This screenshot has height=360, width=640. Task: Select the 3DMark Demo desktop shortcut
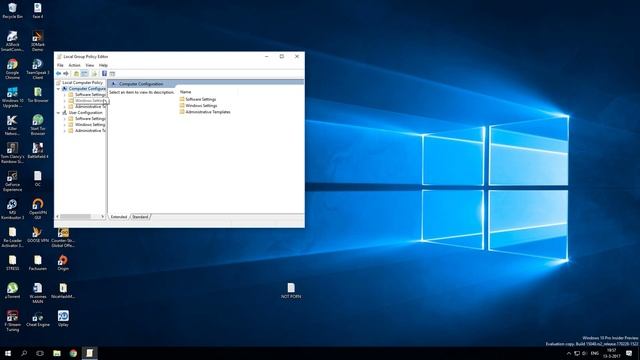(x=38, y=41)
